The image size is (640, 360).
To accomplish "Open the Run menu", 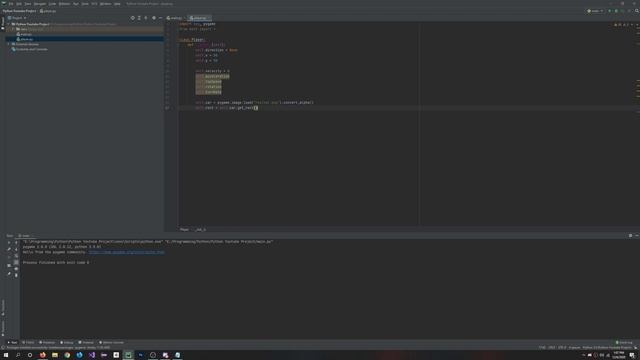I will pyautogui.click(x=76, y=4).
